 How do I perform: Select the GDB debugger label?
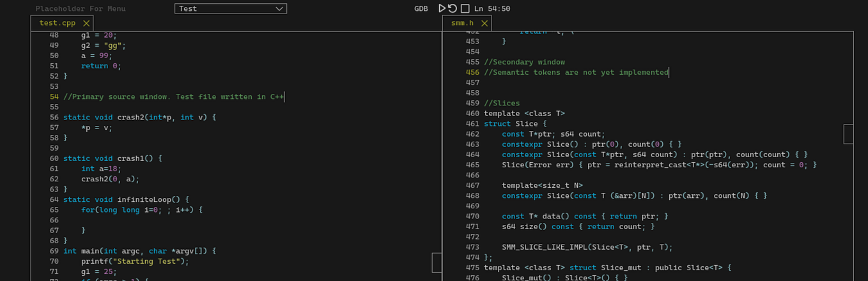pyautogui.click(x=421, y=9)
